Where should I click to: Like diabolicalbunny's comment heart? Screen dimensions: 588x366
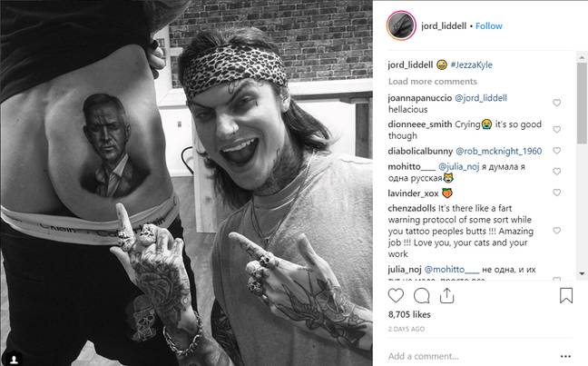pyautogui.click(x=557, y=151)
